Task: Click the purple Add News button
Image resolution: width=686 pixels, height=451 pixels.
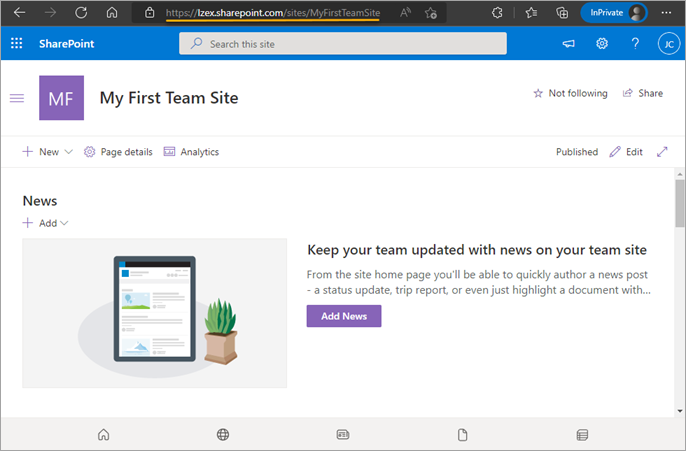Action: point(344,316)
